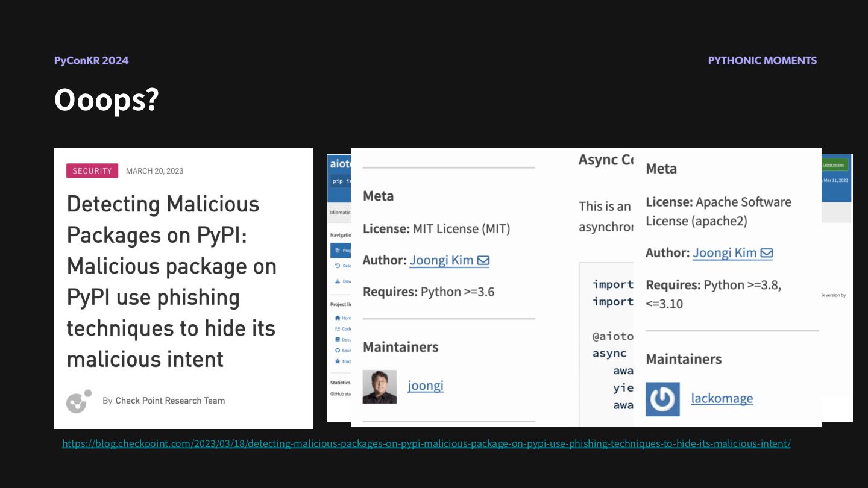
Task: Click Requires: Python >=3.8, <=3.10 text
Action: pyautogui.click(x=714, y=294)
